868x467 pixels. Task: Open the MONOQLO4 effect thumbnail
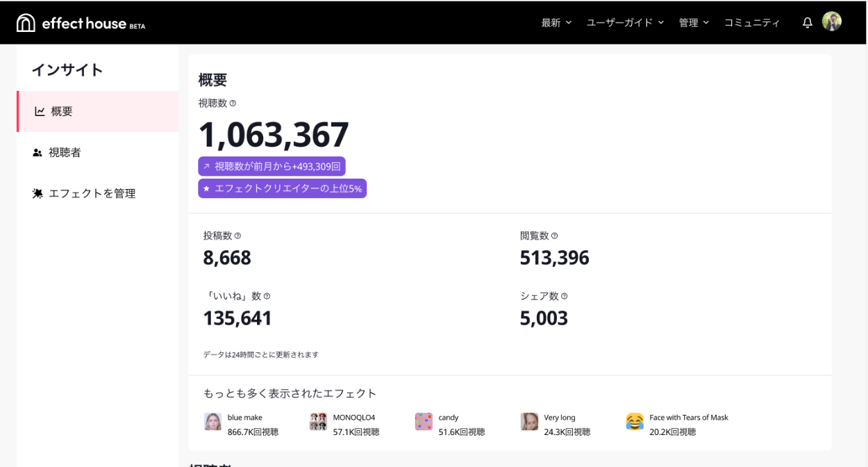point(318,422)
